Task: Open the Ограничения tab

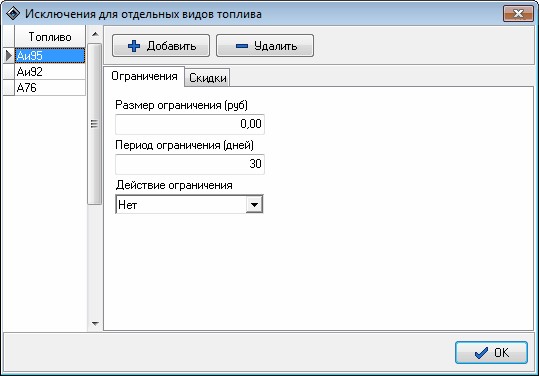Action: 144,76
